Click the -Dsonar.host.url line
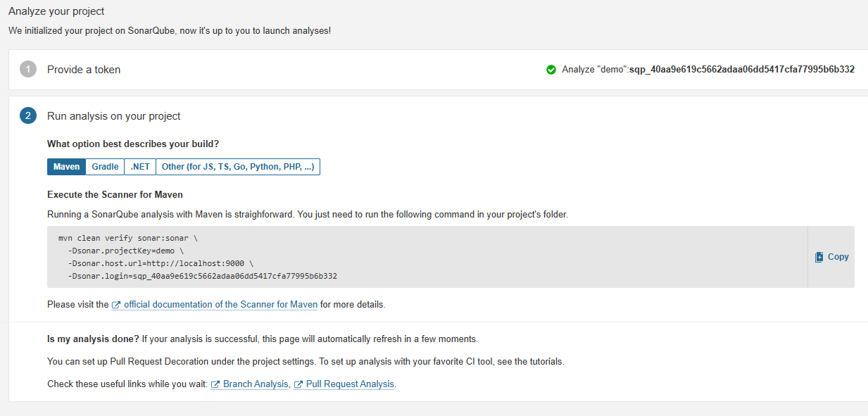The width and height of the screenshot is (868, 416). [x=161, y=263]
